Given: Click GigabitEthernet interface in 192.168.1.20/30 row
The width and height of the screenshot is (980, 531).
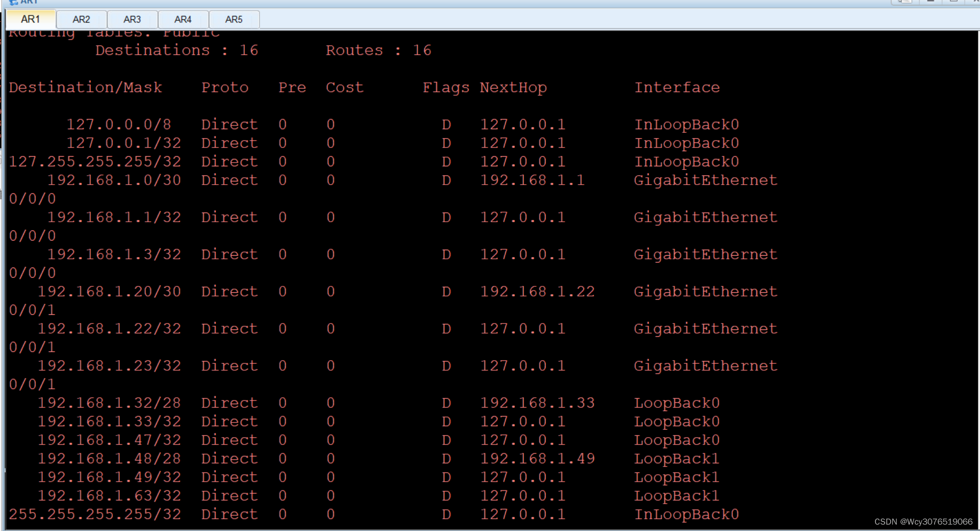Looking at the screenshot, I should pos(706,292).
